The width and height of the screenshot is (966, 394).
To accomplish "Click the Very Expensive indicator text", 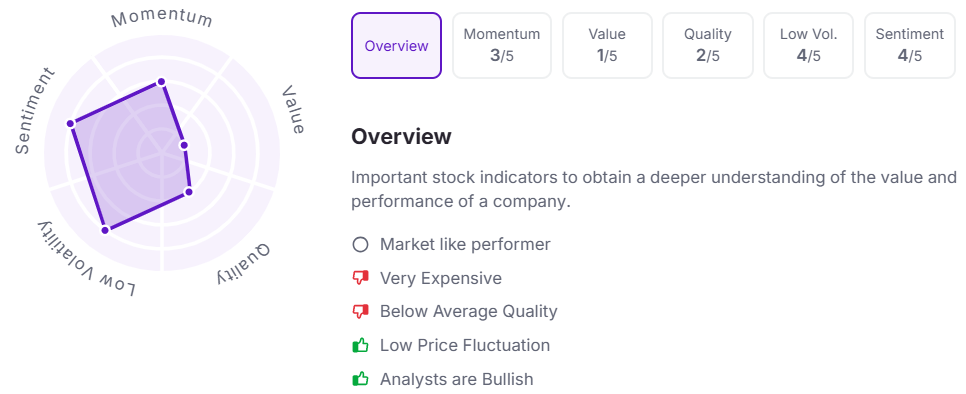I will (x=441, y=278).
